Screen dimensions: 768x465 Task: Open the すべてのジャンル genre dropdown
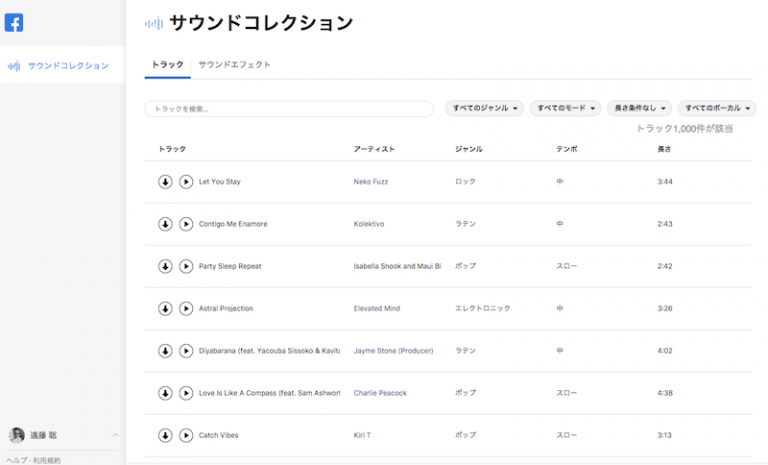[x=485, y=108]
